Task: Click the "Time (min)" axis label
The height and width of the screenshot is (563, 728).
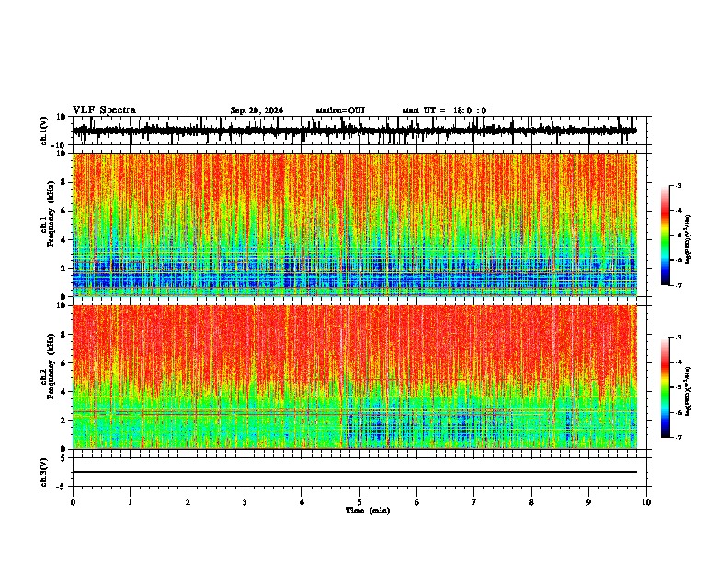Action: (368, 511)
